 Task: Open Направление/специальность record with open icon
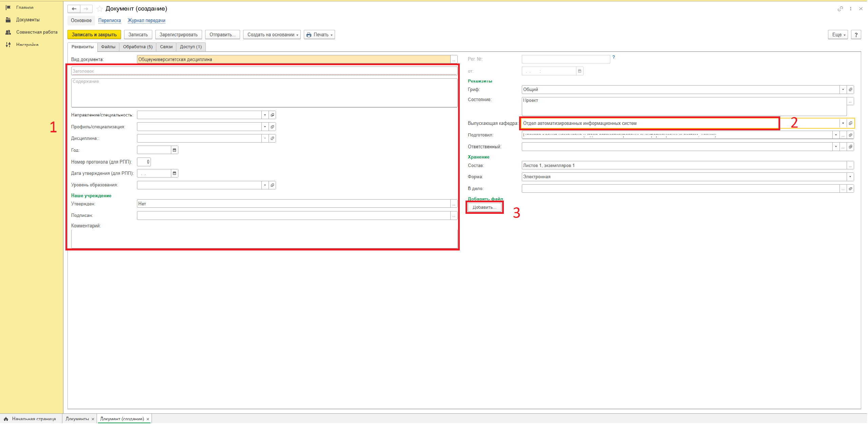[272, 115]
